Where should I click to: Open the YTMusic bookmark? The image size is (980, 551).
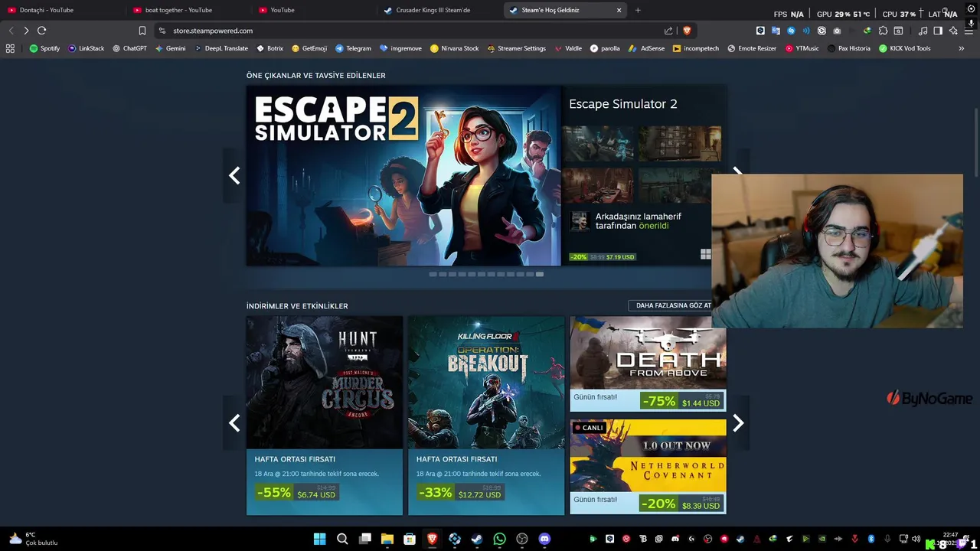point(802,48)
